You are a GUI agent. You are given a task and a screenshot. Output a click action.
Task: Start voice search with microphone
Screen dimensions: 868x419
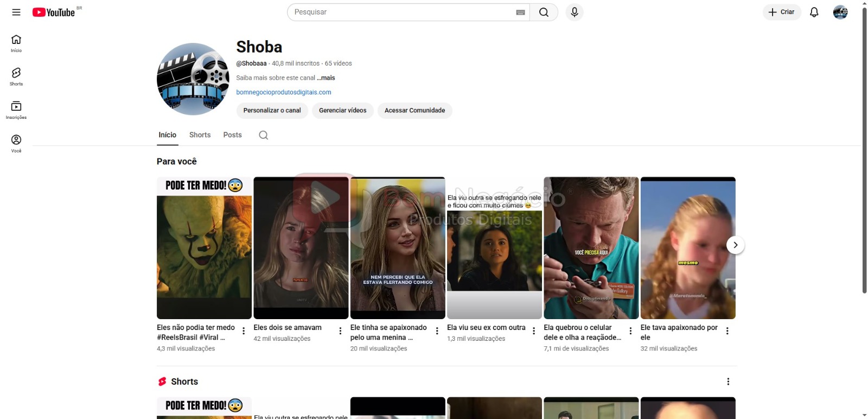(574, 12)
